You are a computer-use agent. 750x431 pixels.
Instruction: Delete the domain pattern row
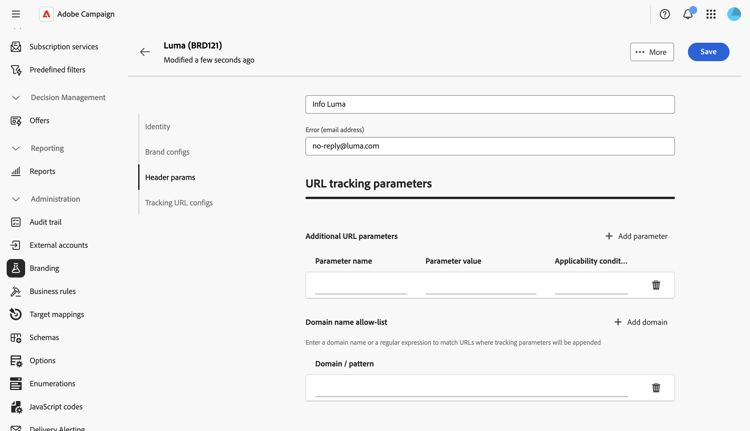tap(656, 387)
